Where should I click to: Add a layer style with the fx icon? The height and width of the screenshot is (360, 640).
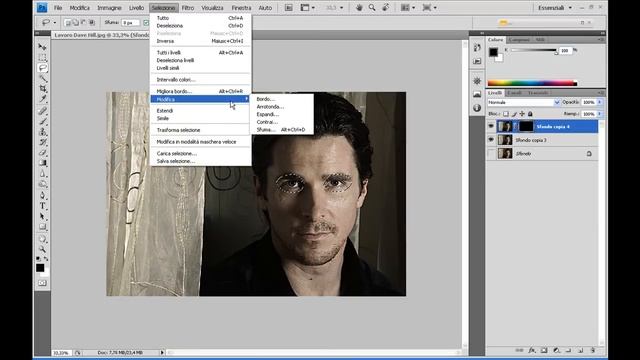point(532,350)
